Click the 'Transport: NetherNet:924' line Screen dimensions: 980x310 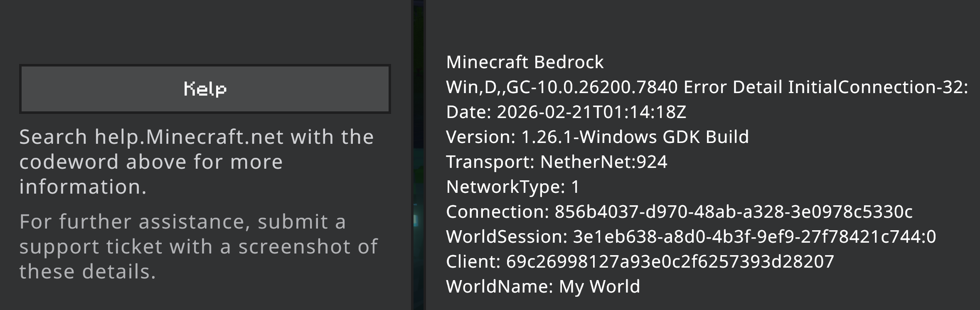tap(556, 162)
